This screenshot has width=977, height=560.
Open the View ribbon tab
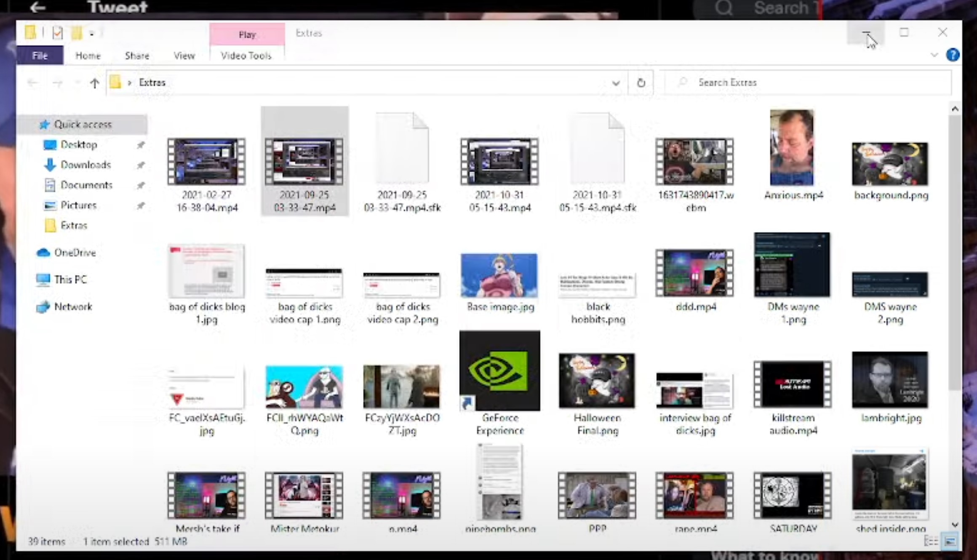tap(184, 56)
